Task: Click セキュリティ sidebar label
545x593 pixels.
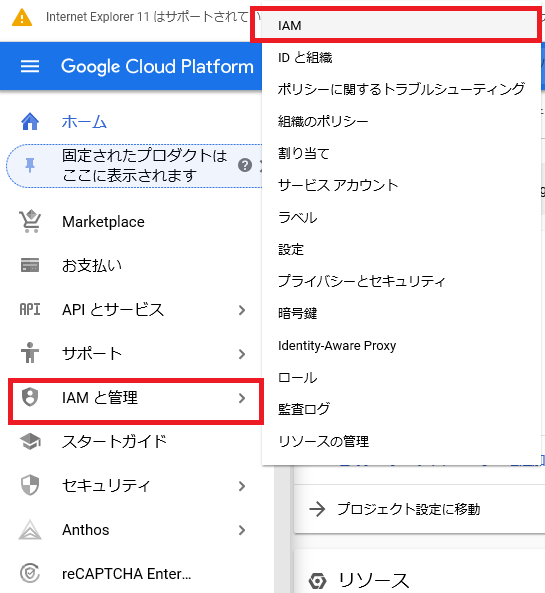Action: pos(106,486)
